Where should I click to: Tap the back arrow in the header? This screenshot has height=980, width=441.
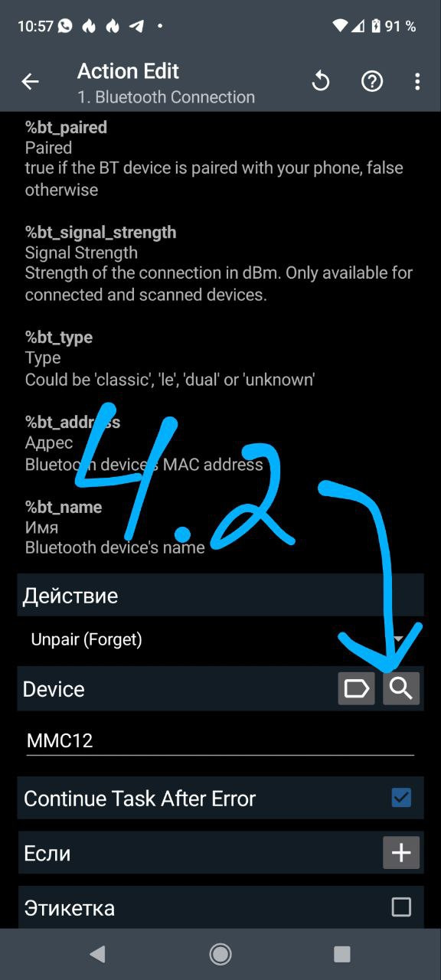(30, 82)
